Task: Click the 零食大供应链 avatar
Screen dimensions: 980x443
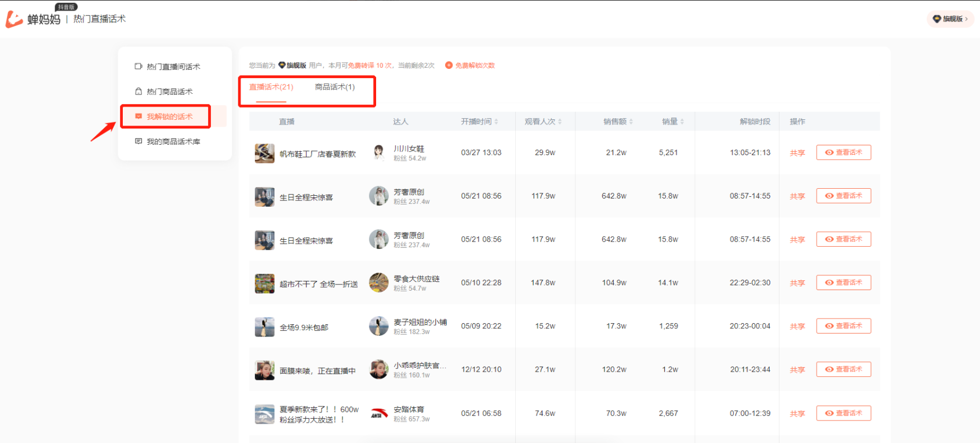Action: (x=379, y=283)
